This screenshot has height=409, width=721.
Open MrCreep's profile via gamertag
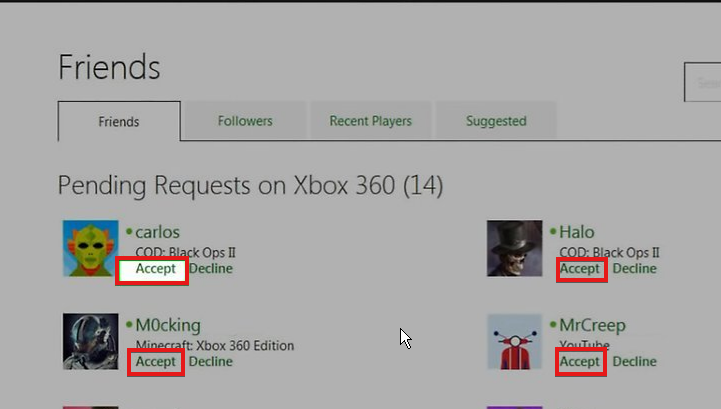tap(592, 325)
